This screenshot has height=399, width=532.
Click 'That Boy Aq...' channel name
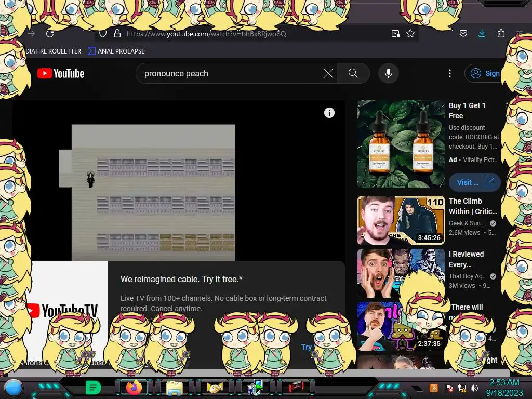468,276
